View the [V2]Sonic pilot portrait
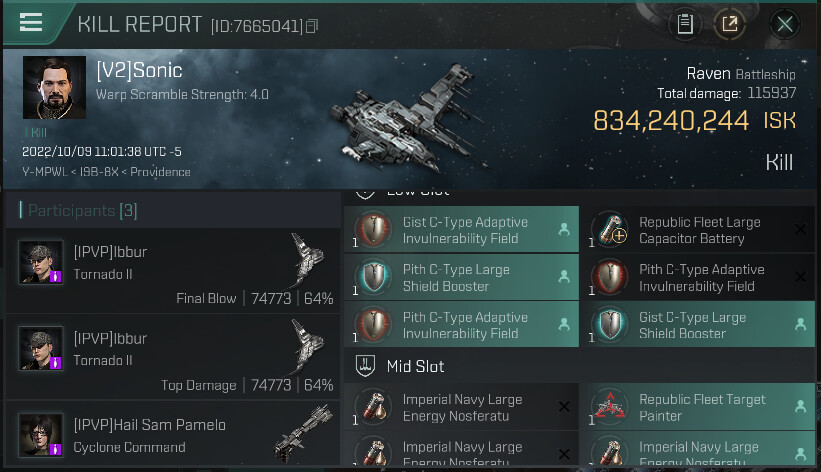This screenshot has height=472, width=821. pyautogui.click(x=54, y=87)
